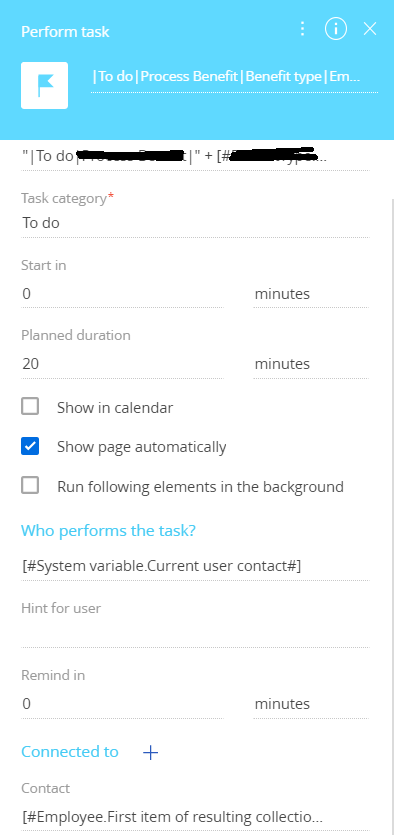Edit the element title caption field
Image resolution: width=394 pixels, height=835 pixels.
click(234, 78)
